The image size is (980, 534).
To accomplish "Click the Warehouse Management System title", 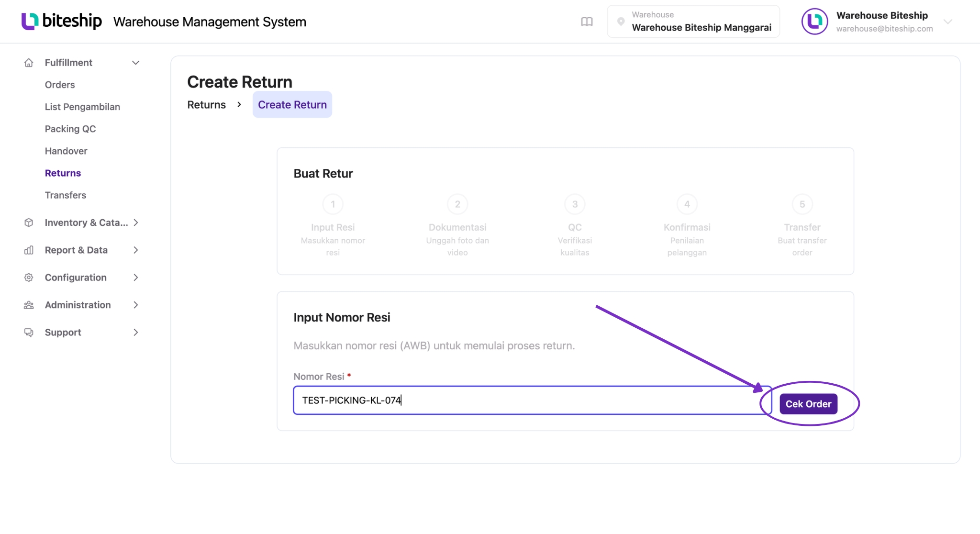I will click(210, 22).
